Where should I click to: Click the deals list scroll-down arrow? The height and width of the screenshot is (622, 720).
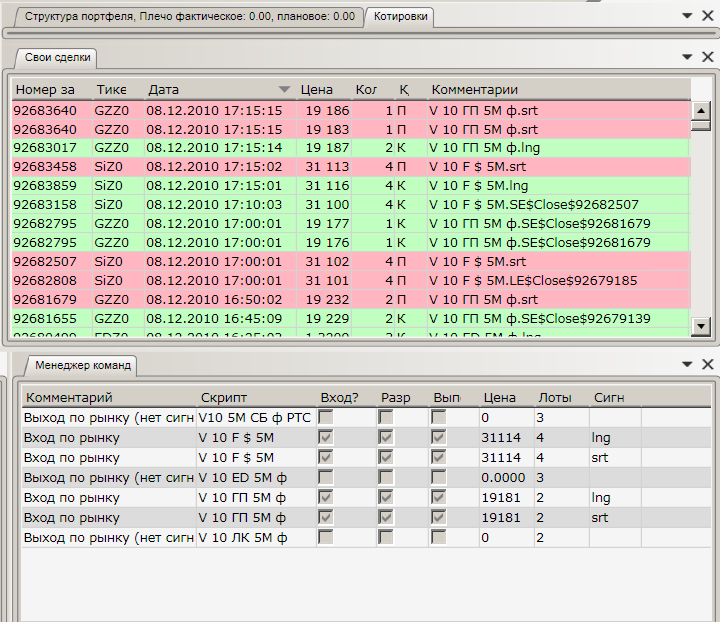(700, 325)
